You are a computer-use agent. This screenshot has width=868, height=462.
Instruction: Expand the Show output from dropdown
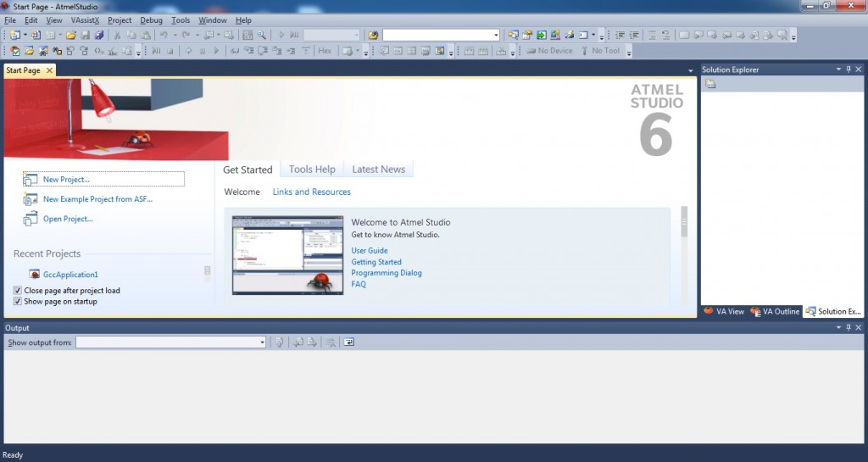pyautogui.click(x=262, y=342)
